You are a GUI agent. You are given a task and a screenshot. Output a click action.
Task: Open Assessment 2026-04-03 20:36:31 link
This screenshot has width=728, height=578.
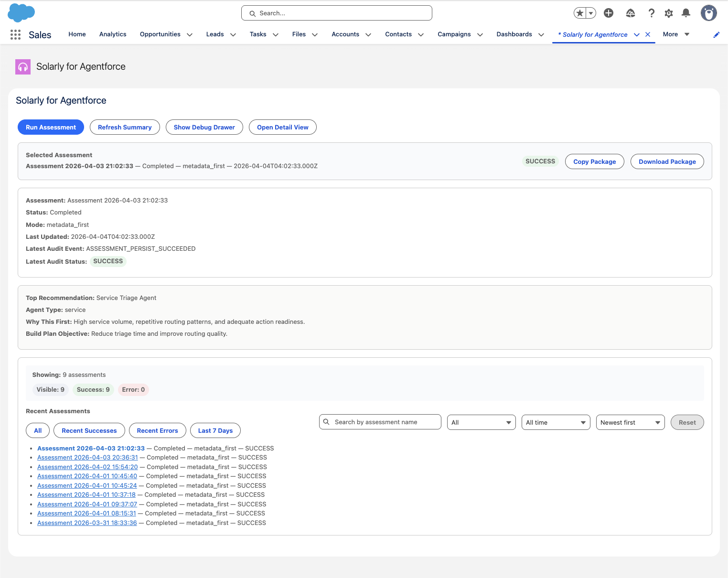click(87, 458)
